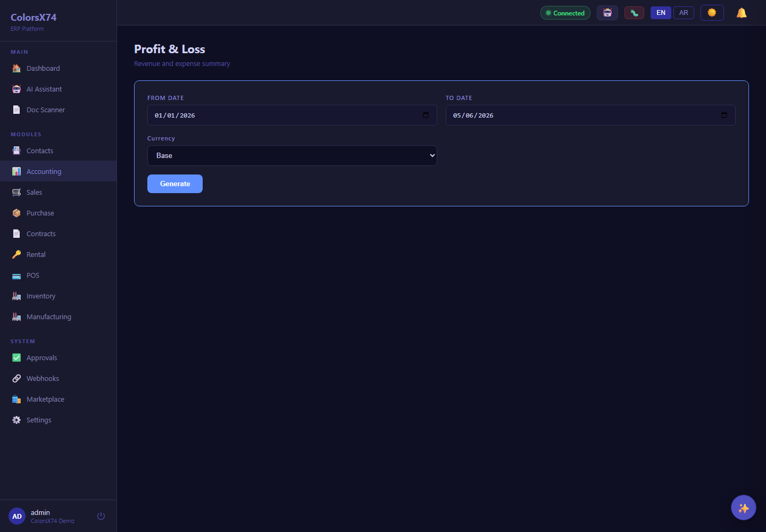Click the Doc Scanner page icon
Viewport: 766px width, 532px height.
point(16,110)
